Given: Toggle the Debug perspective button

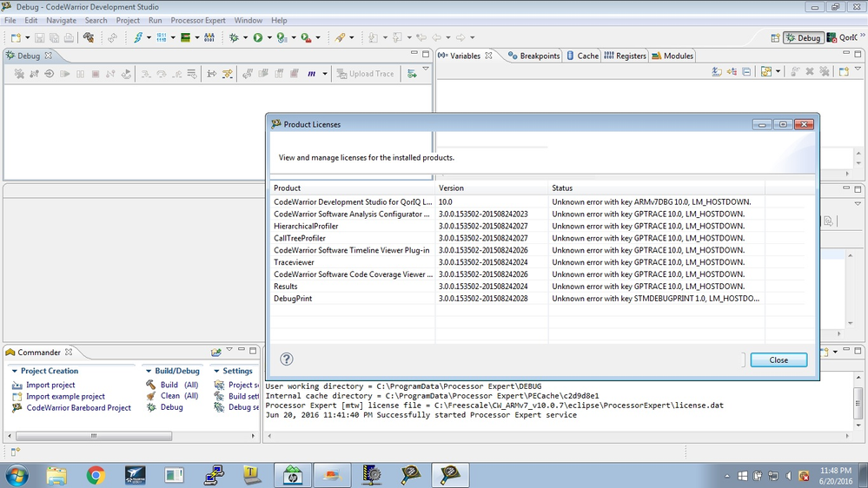Looking at the screenshot, I should point(803,37).
